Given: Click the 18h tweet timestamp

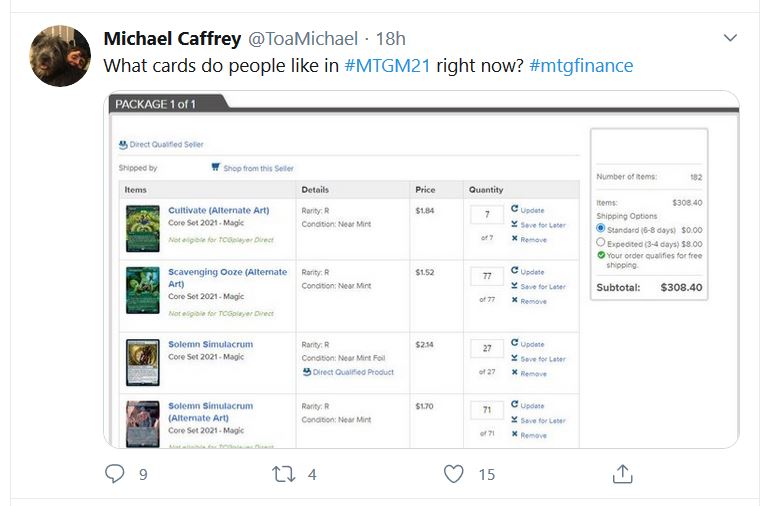Looking at the screenshot, I should [390, 39].
